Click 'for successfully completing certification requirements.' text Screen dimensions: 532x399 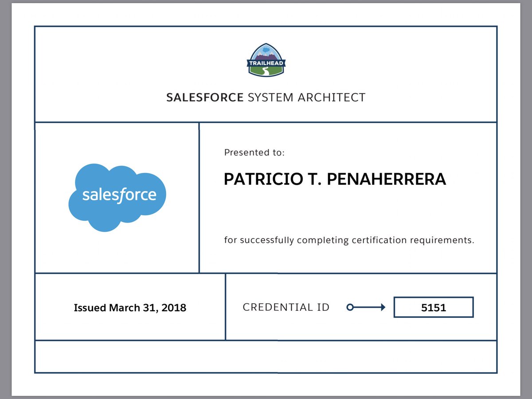pos(349,241)
